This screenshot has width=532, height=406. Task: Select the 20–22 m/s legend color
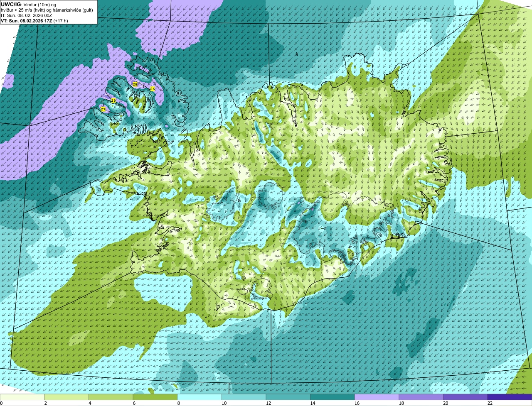coord(465,397)
